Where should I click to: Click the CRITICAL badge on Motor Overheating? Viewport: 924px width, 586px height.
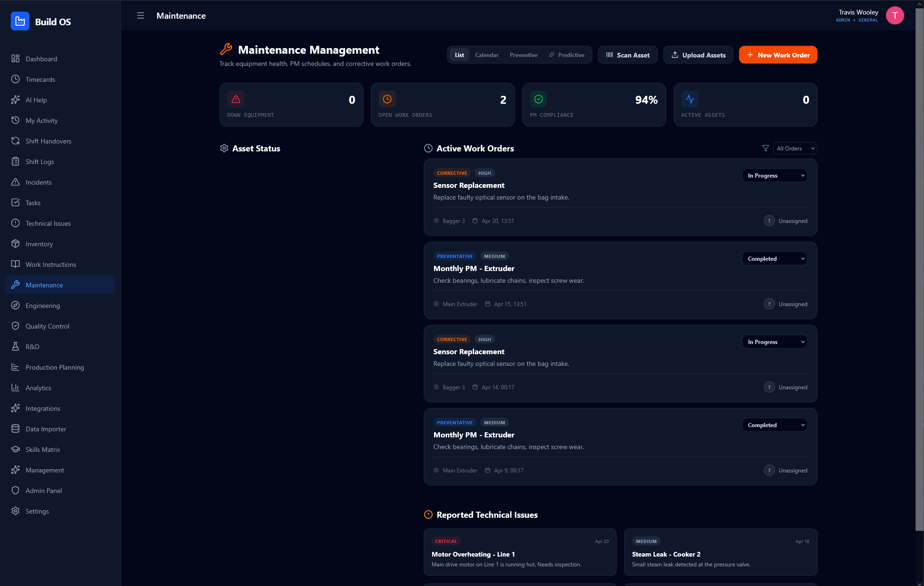(446, 542)
